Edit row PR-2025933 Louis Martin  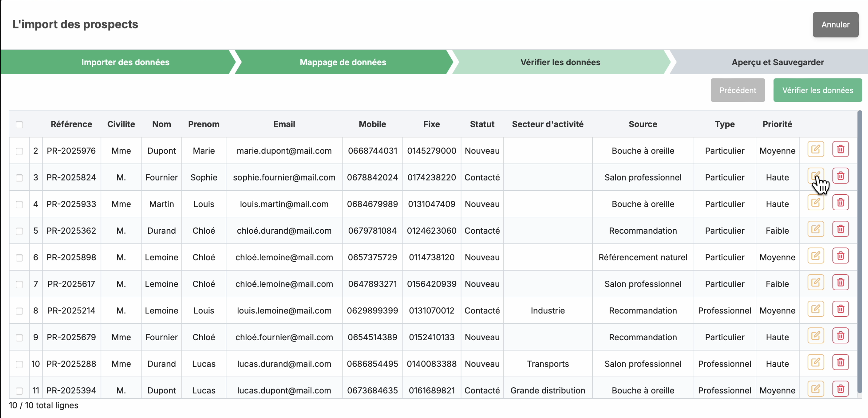816,203
